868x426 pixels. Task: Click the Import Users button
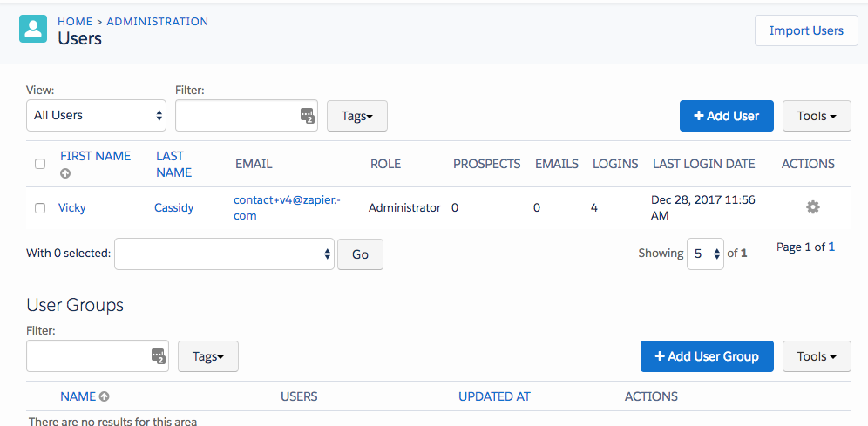coord(806,30)
